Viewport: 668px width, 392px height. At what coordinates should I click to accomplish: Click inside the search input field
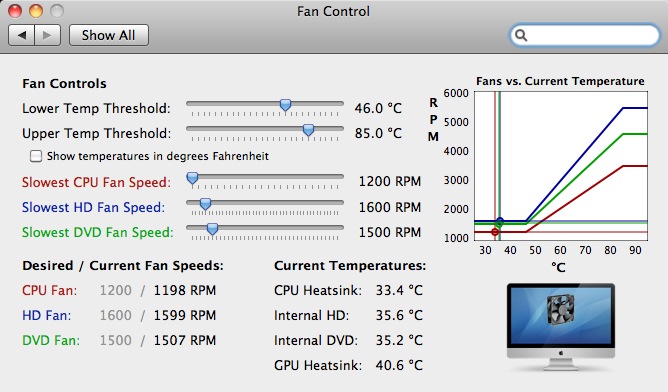pyautogui.click(x=592, y=35)
